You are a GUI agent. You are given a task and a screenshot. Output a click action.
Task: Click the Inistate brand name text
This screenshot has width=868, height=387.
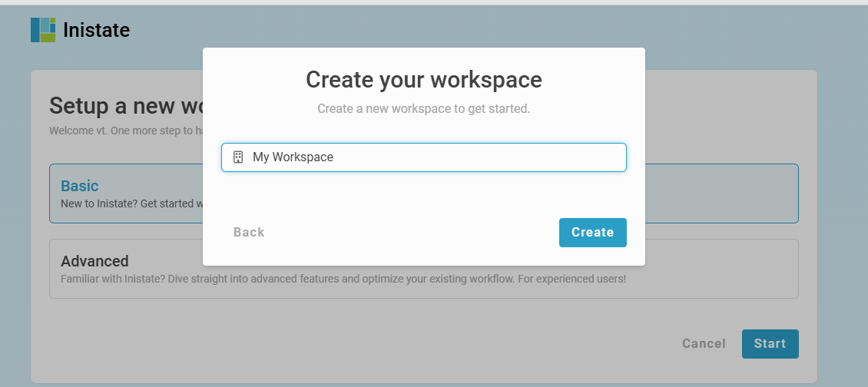96,31
